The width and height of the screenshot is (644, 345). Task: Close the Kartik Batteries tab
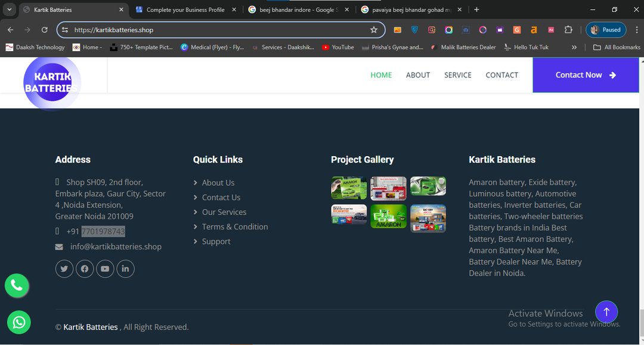[121, 10]
